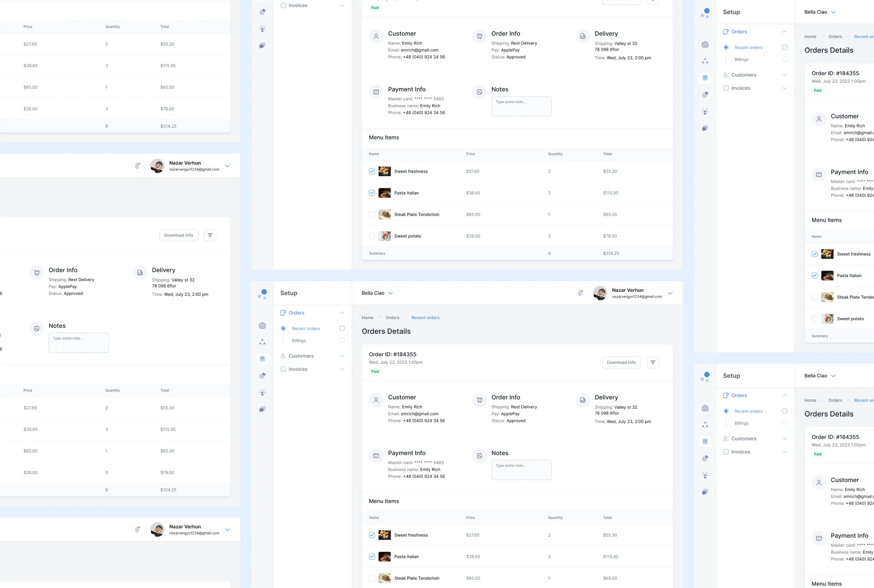Click notification bell in bottom-center panel header
Screen dimensions: 874x588
coord(580,293)
